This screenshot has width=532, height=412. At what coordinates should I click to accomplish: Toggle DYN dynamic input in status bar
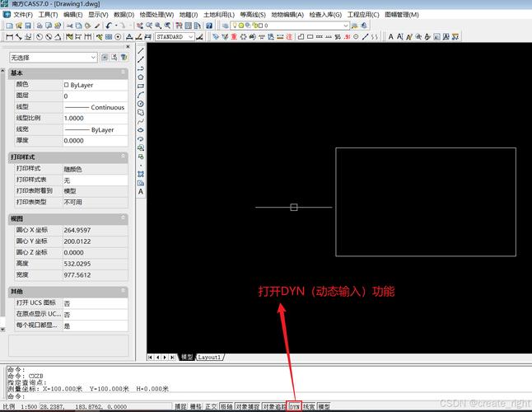(x=294, y=406)
